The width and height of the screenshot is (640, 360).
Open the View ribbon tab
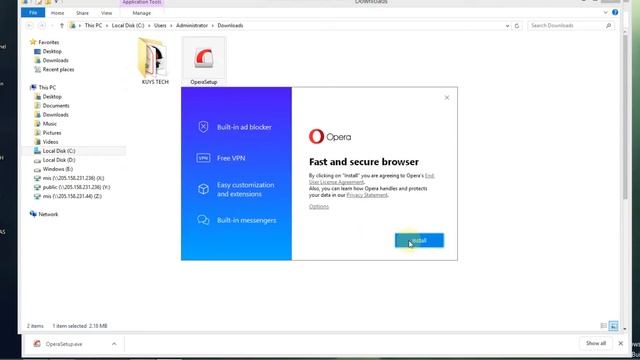click(107, 13)
